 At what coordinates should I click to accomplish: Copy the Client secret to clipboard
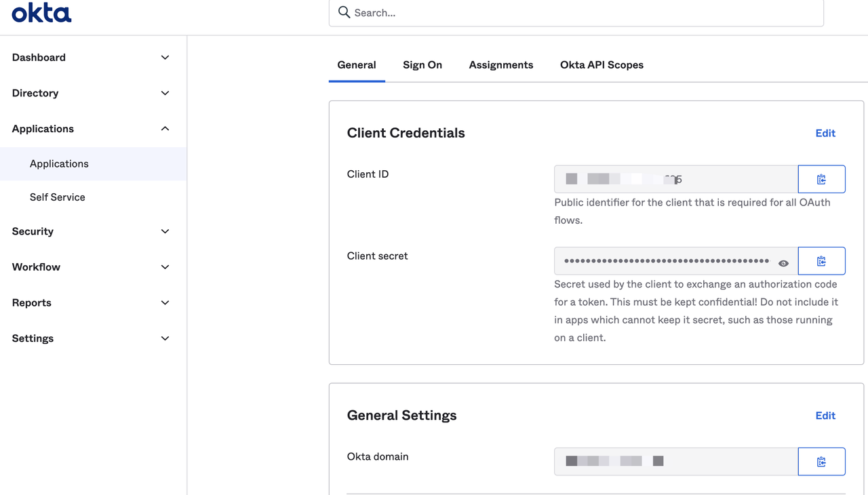pos(821,261)
